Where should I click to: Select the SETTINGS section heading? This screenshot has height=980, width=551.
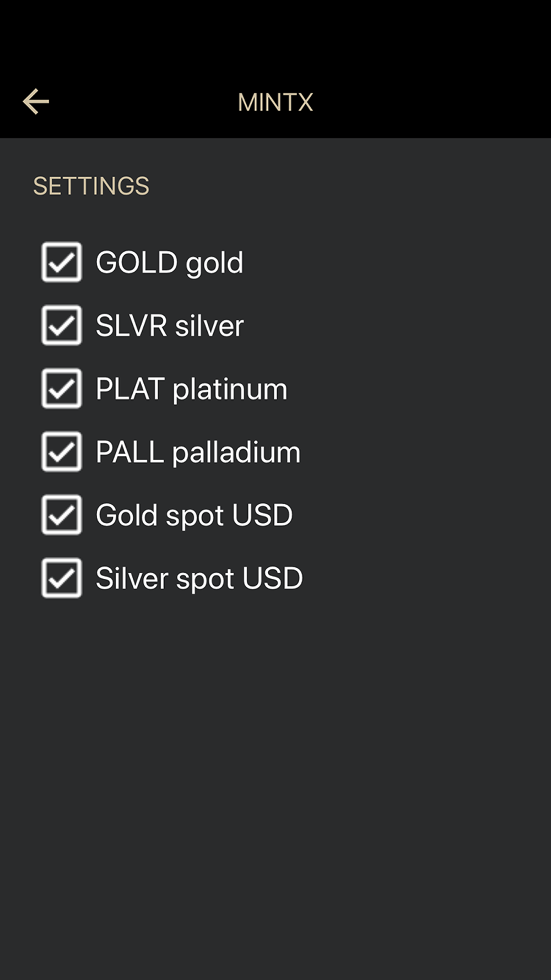pos(91,186)
